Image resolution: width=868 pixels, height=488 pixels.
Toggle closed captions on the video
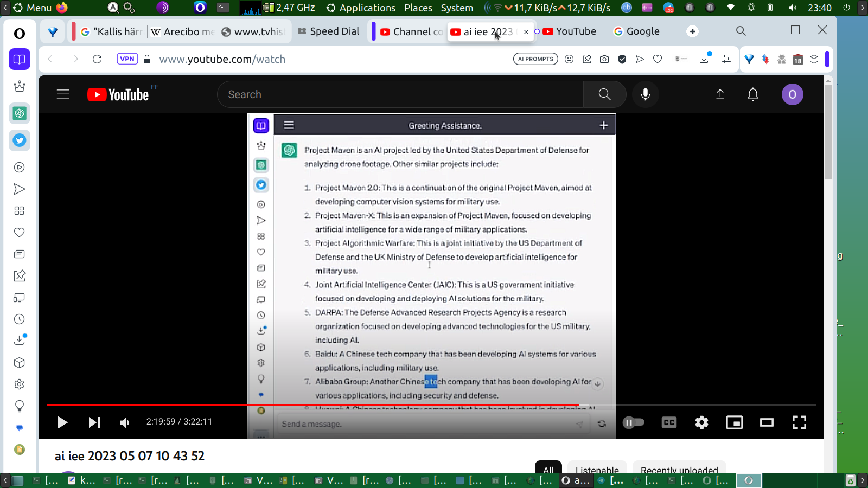669,422
